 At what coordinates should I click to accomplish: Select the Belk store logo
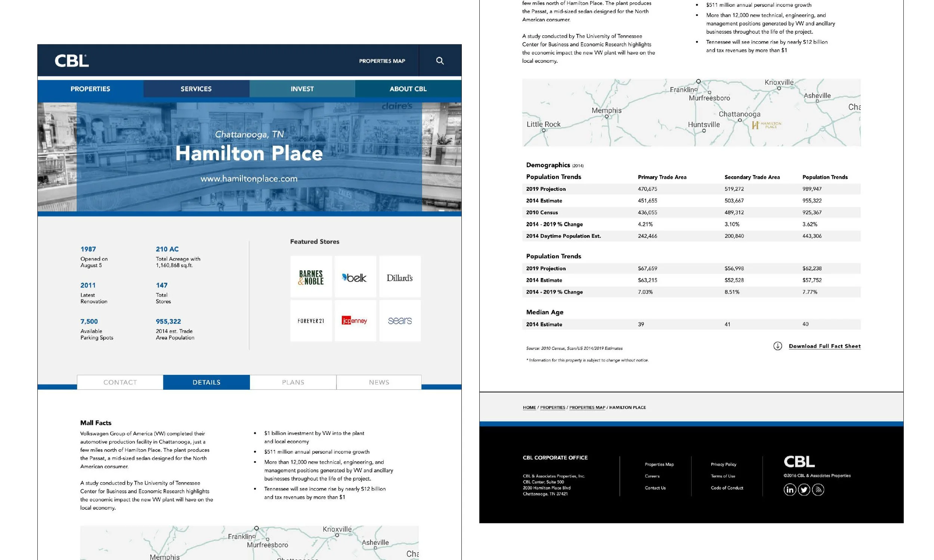coord(355,277)
